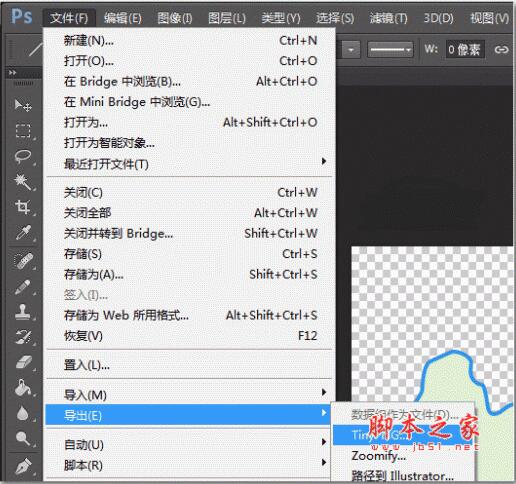This screenshot has height=484, width=516.
Task: Choose 新建(N)... from File menu
Action: click(x=190, y=41)
